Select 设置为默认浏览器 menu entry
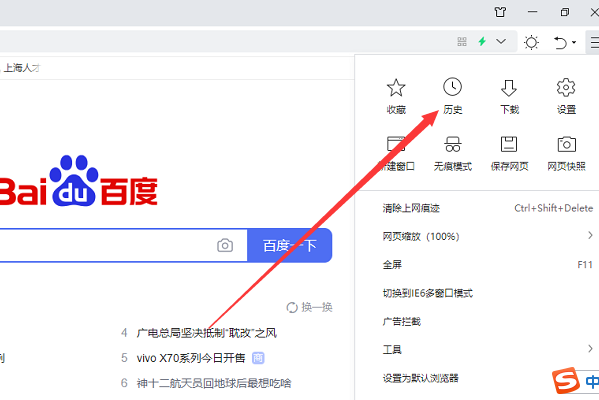The height and width of the screenshot is (400, 599). tap(421, 378)
